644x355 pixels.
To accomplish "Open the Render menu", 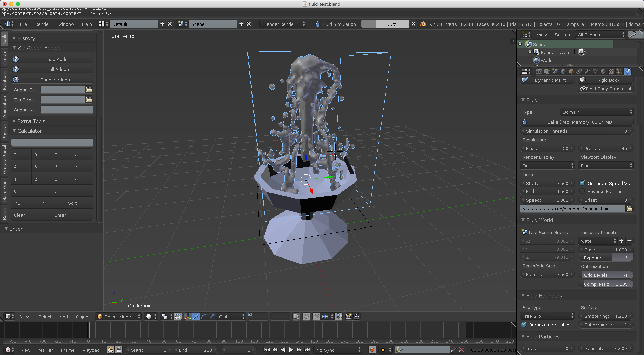I will [x=43, y=24].
